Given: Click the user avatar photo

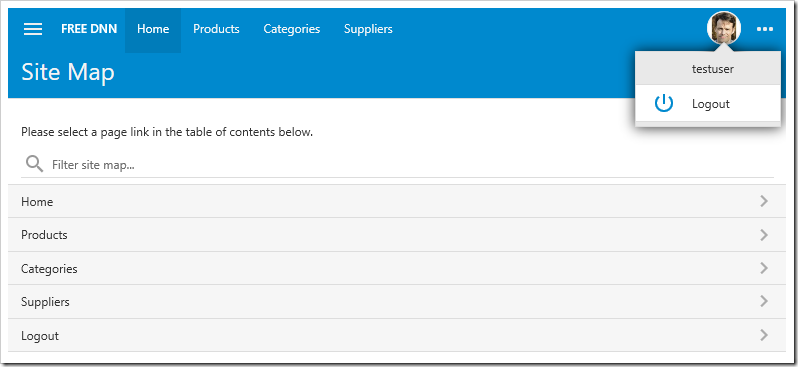Looking at the screenshot, I should click(x=723, y=29).
